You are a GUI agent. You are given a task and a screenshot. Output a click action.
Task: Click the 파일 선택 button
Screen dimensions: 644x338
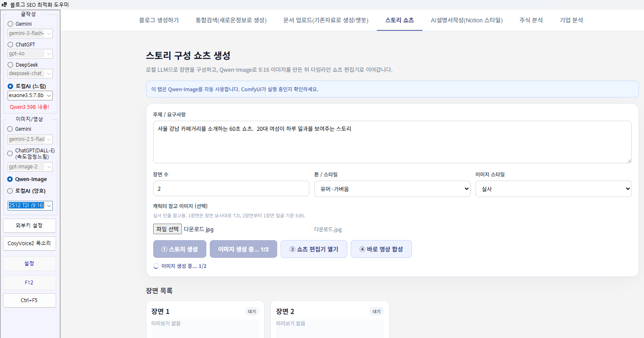click(x=168, y=229)
